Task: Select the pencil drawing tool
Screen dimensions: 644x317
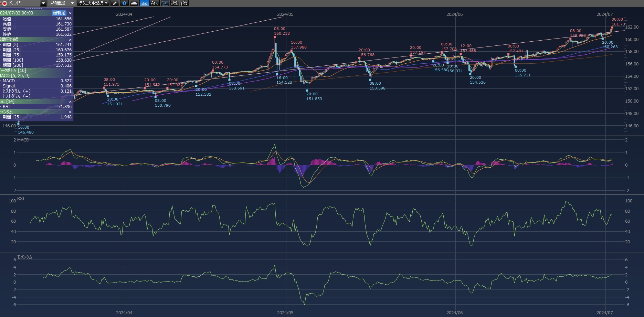Action: click(x=115, y=3)
